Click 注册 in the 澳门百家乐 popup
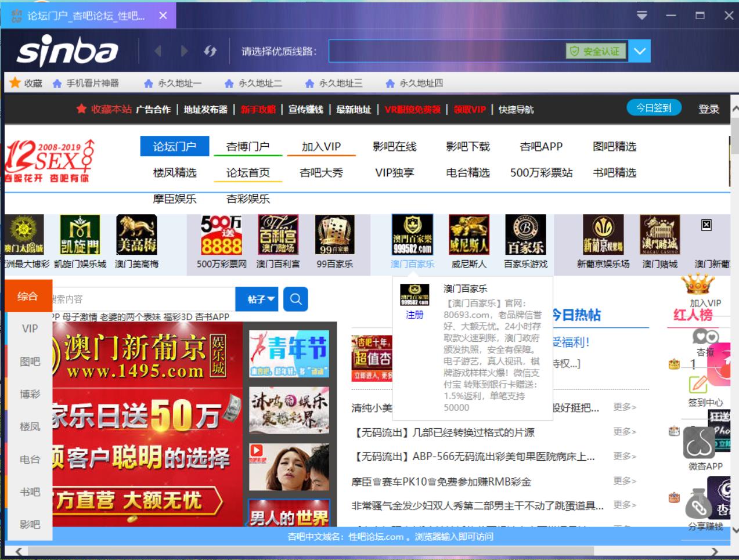739x560 pixels. click(414, 315)
